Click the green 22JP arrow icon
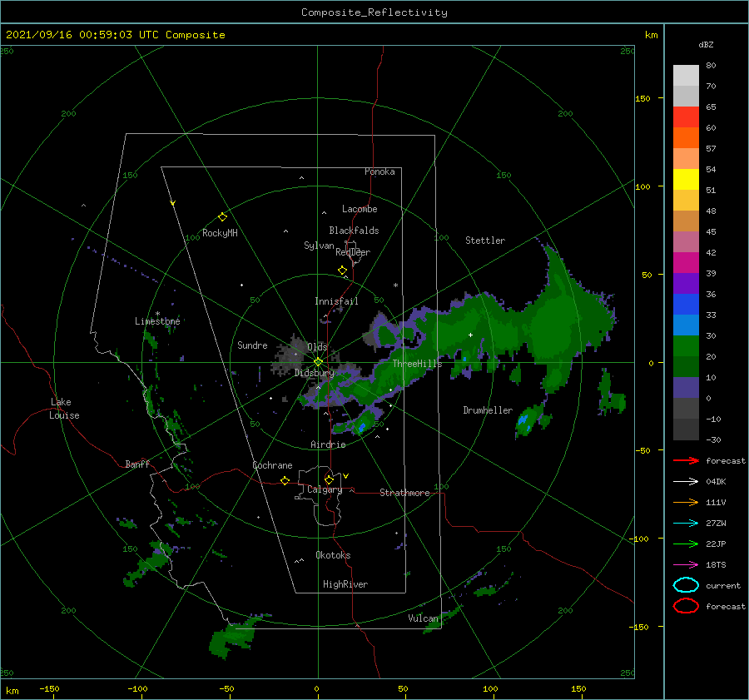 [x=686, y=544]
